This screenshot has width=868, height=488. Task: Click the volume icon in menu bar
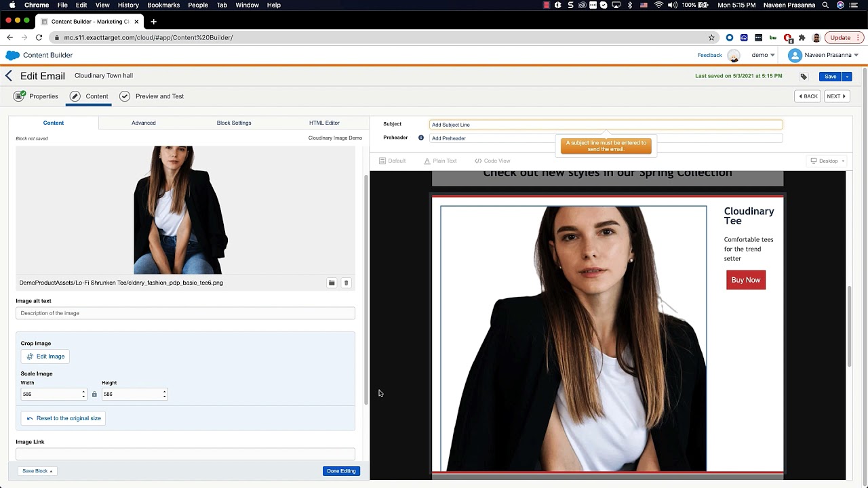(672, 5)
